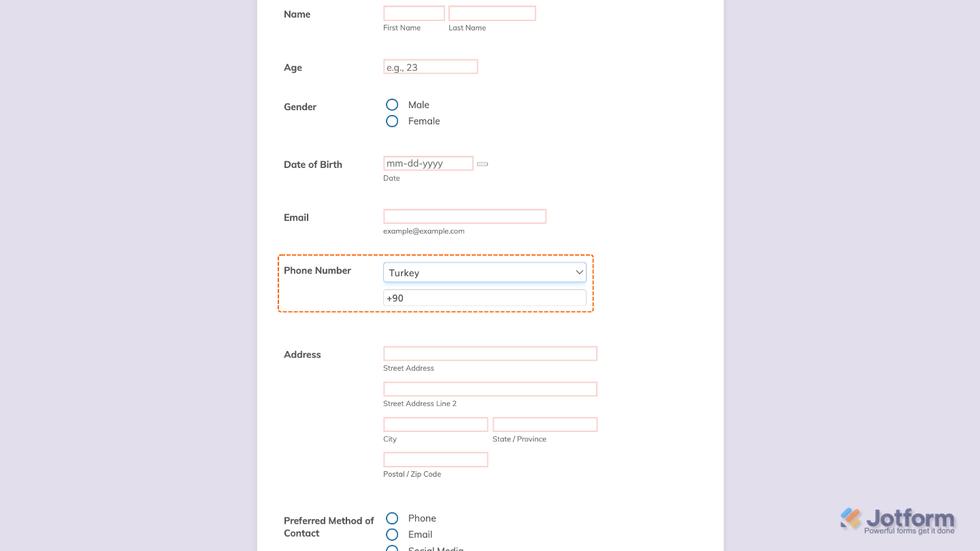
Task: Click the Street Address input field
Action: 489,353
